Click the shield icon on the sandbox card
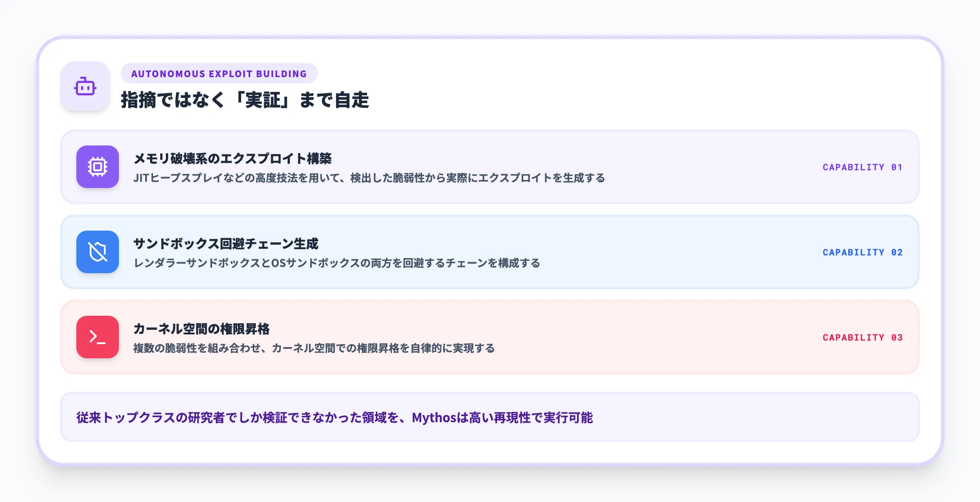Screen dimensions: 980x502 (98, 252)
